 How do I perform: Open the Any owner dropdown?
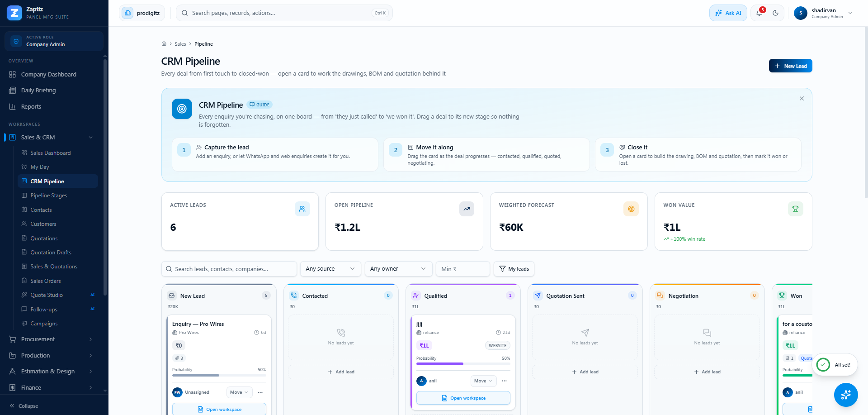(x=398, y=269)
